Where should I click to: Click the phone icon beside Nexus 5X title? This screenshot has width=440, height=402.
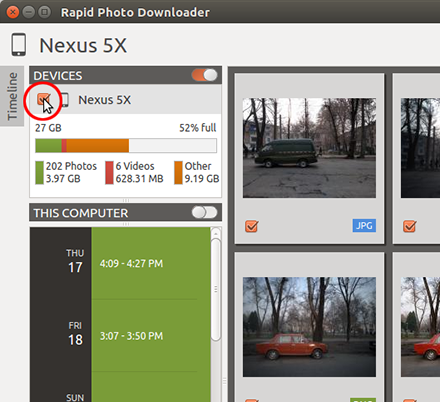pos(19,44)
